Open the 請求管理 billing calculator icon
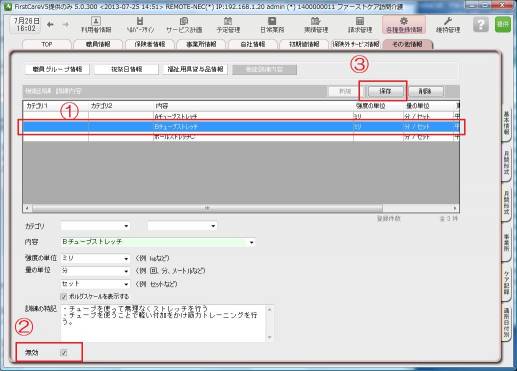The image size is (517, 371). pyautogui.click(x=360, y=24)
